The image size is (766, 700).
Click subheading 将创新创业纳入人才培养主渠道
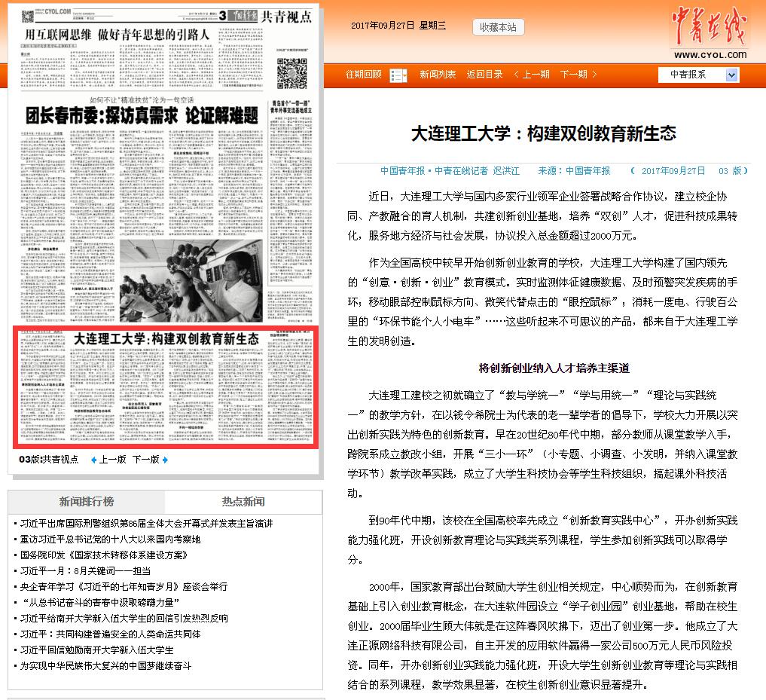click(554, 368)
